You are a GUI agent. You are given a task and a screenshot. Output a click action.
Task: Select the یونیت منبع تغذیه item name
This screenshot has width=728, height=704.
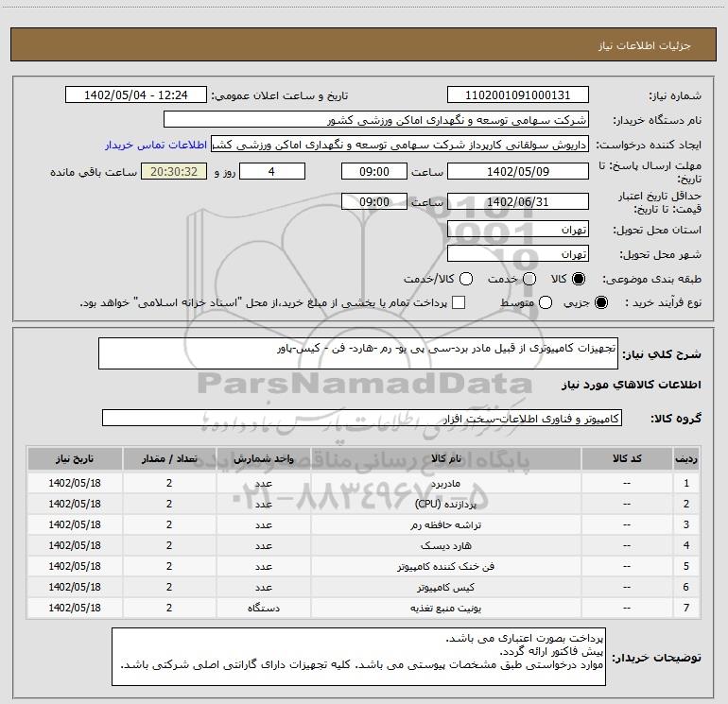(445, 608)
